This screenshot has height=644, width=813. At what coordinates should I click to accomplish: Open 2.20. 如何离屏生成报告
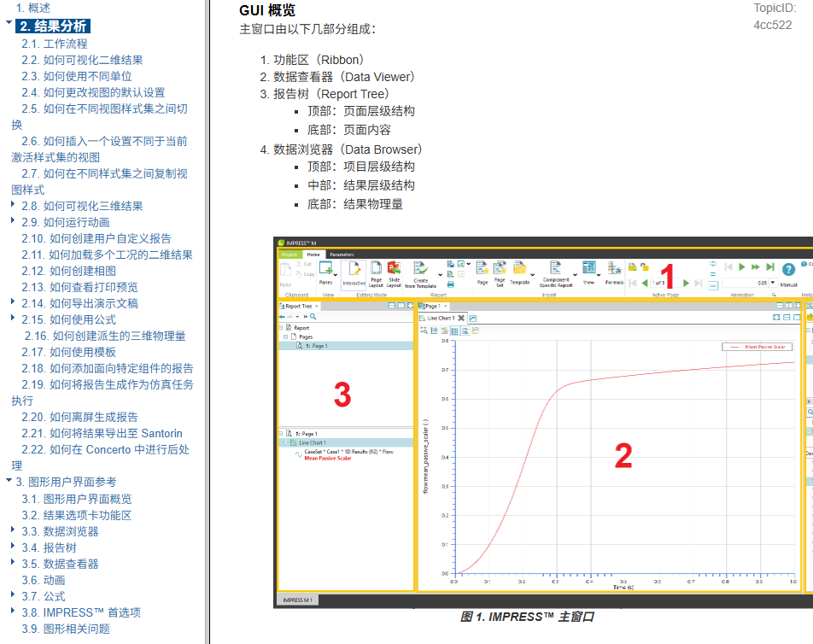click(x=80, y=417)
